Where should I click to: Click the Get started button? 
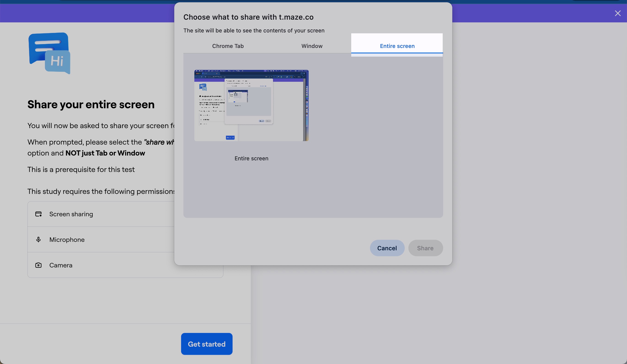click(206, 344)
